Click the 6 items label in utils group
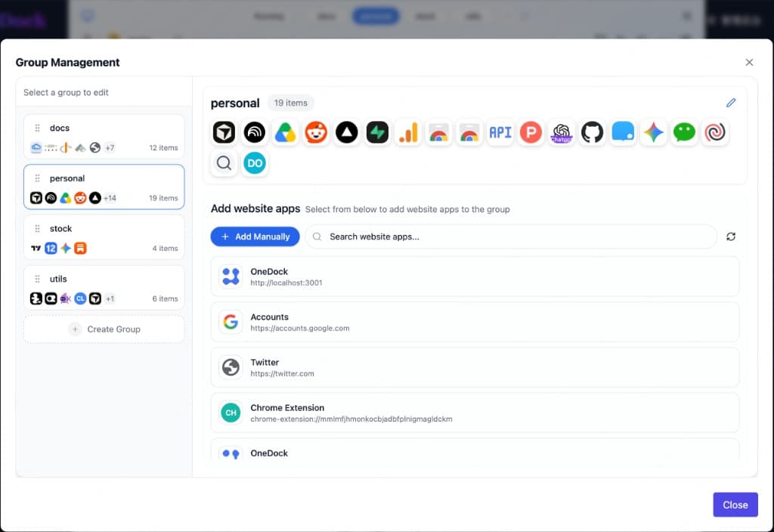Viewport: 774px width, 532px height. [165, 298]
